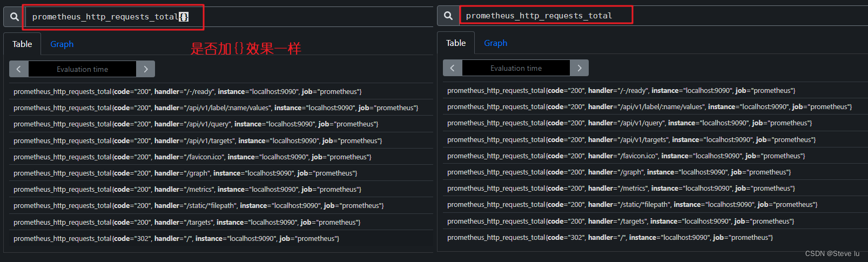Screen dimensions: 868x262
Task: Focus the left query field ending with {}
Action: (x=230, y=17)
